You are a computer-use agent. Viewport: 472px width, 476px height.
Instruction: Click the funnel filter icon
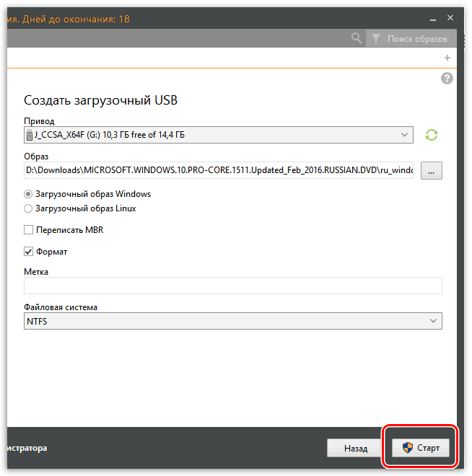pos(377,38)
